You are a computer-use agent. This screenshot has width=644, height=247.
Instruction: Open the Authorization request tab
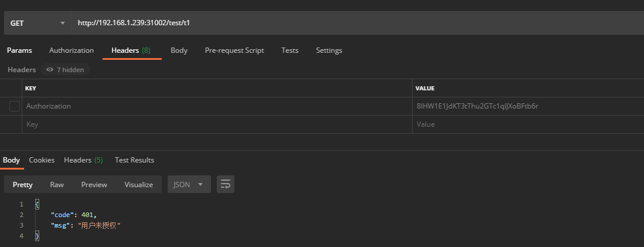tap(71, 50)
